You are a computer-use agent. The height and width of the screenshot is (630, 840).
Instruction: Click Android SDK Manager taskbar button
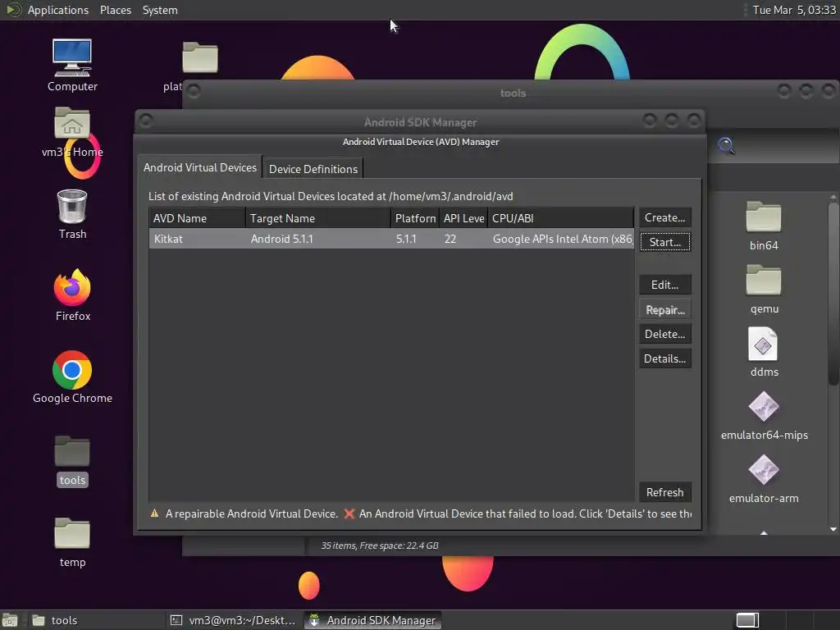coord(373,620)
